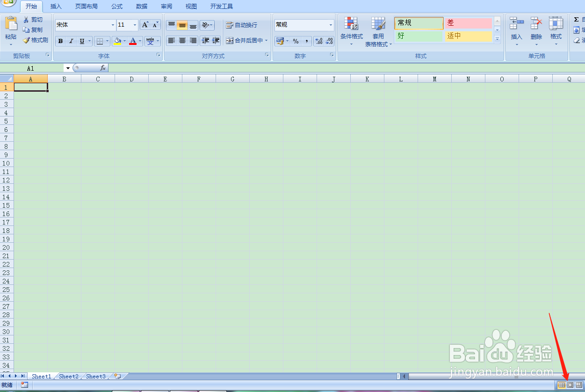Open the Number 数字 dialog launcher

pos(332,55)
